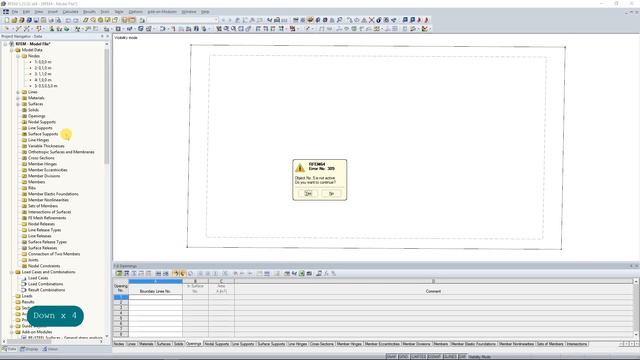Open the Add-on Modules menu

(162, 12)
